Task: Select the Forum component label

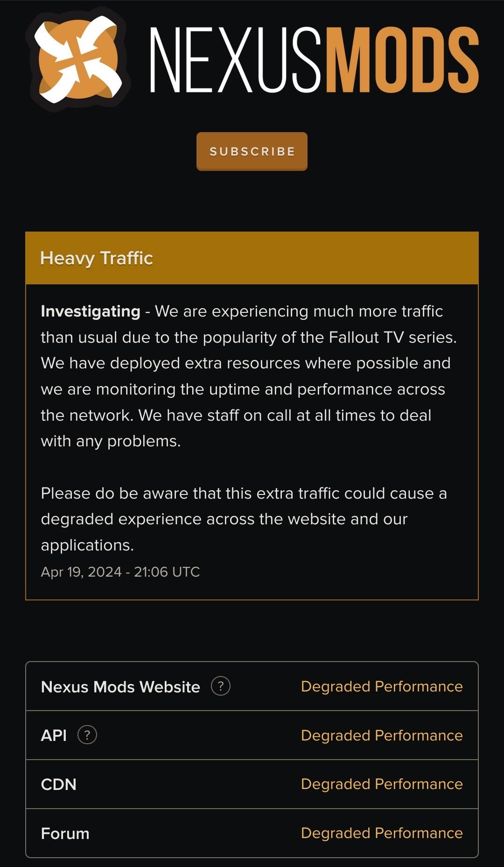Action: 65,833
